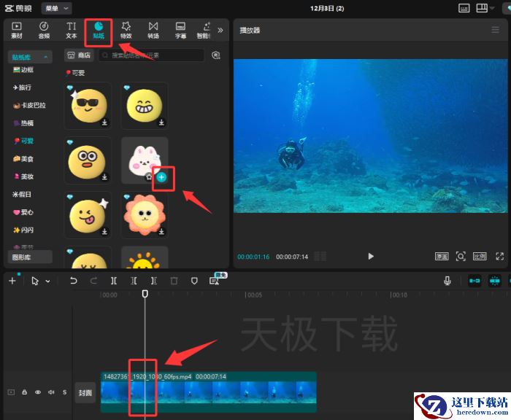This screenshot has width=511, height=420.
Task: Show more tabs with the » arrow
Action: click(x=220, y=31)
